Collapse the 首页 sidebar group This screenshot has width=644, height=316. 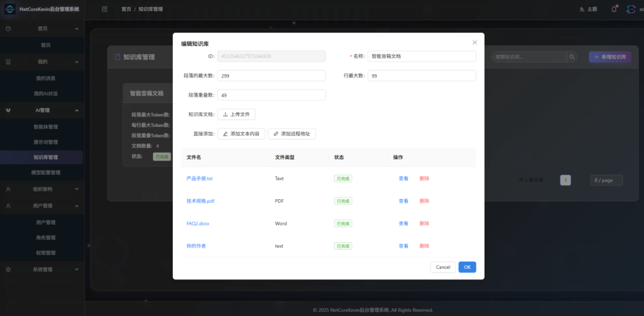point(77,29)
